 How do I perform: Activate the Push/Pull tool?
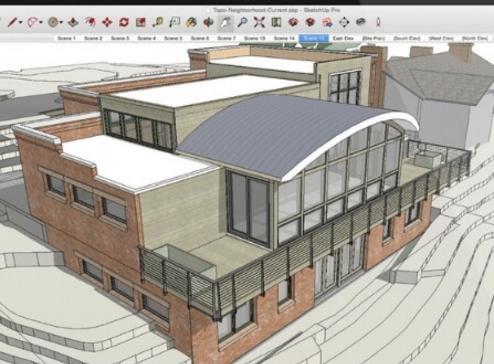click(x=73, y=22)
